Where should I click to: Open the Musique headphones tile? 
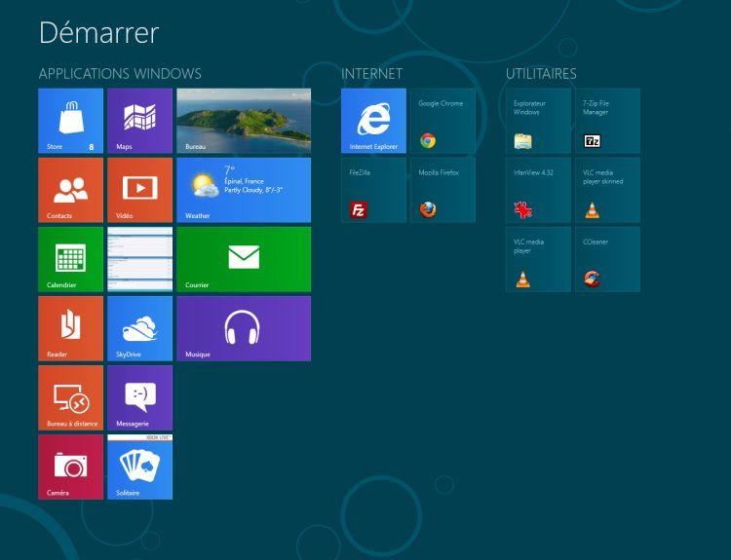coord(244,328)
